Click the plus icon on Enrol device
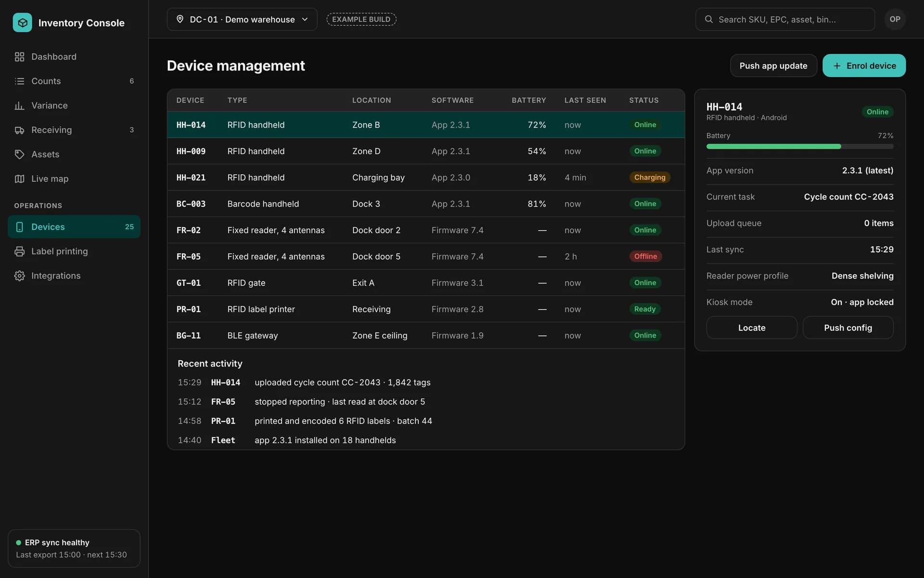This screenshot has width=924, height=578. (x=837, y=66)
